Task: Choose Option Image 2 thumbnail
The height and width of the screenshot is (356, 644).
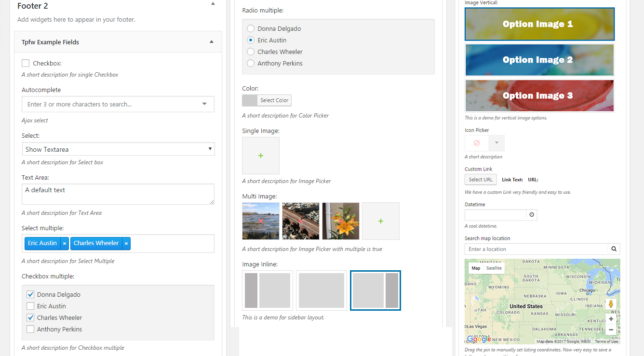Action: pos(540,60)
